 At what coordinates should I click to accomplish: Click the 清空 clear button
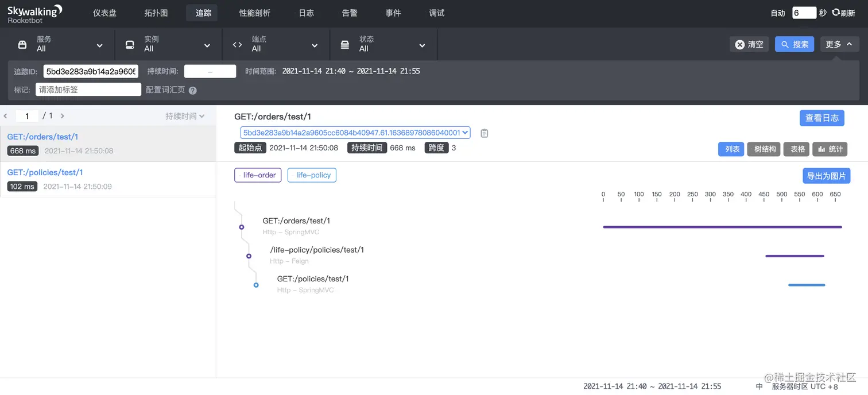(x=749, y=44)
